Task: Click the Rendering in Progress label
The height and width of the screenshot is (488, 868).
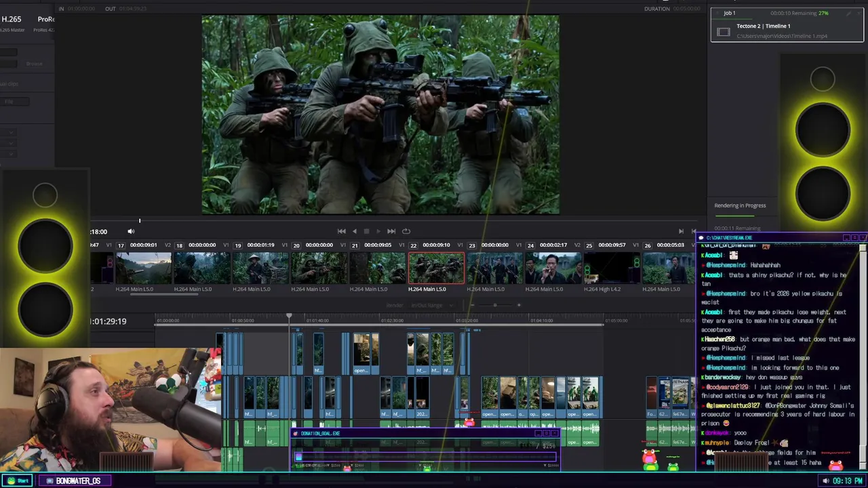Action: [740, 205]
